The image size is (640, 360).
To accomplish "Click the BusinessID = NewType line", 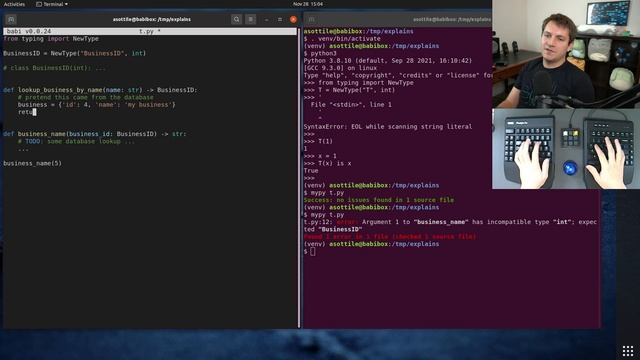I will (x=74, y=53).
